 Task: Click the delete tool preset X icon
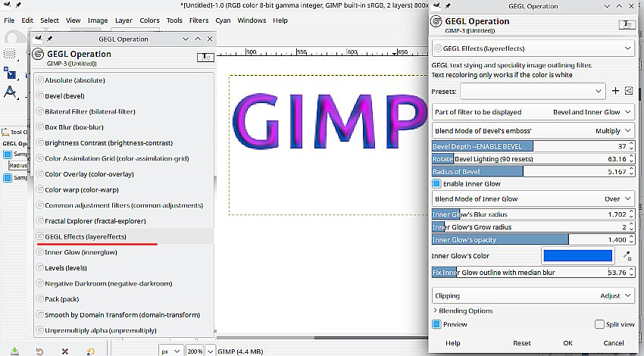[x=64, y=351]
